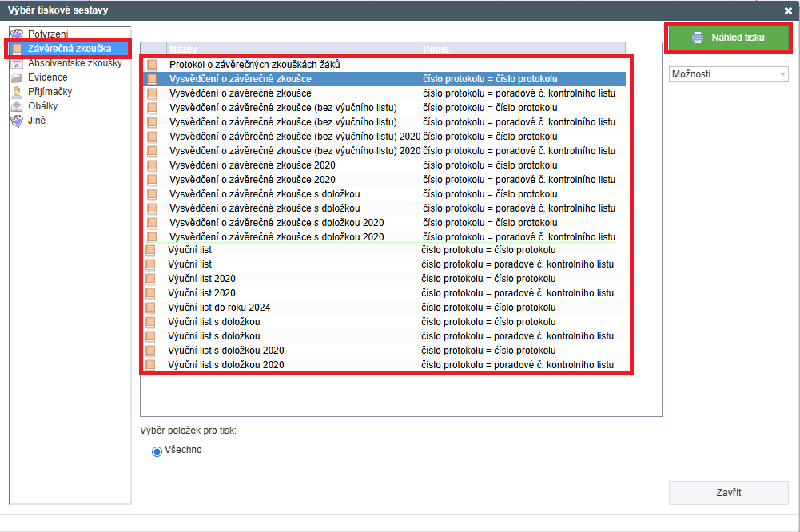
Task: Click the Jiné category icon
Action: pyautogui.click(x=16, y=121)
